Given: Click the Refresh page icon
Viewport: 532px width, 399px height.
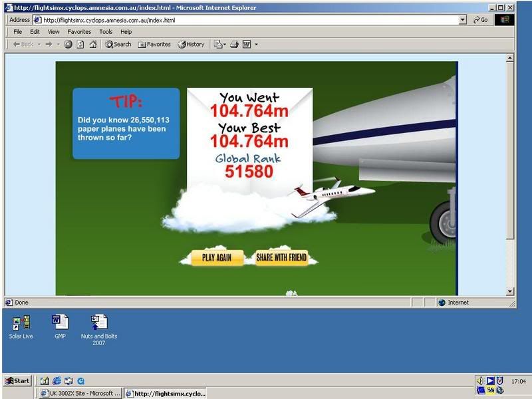Looking at the screenshot, I should coord(80,45).
